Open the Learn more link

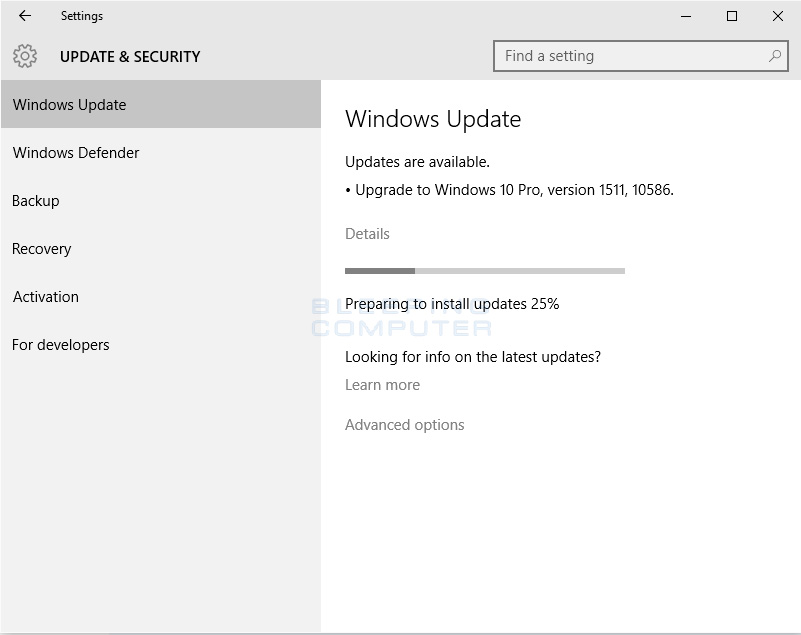(382, 384)
